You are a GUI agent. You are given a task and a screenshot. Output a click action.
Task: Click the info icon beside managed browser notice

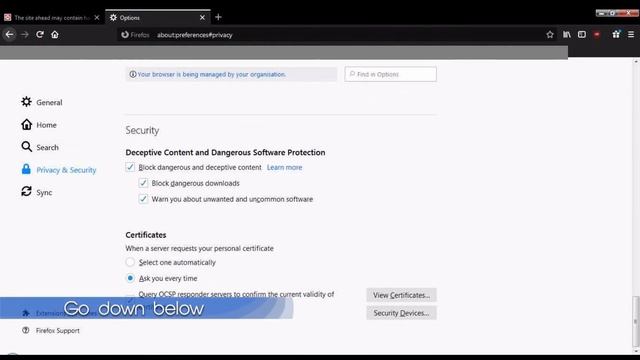(132, 74)
